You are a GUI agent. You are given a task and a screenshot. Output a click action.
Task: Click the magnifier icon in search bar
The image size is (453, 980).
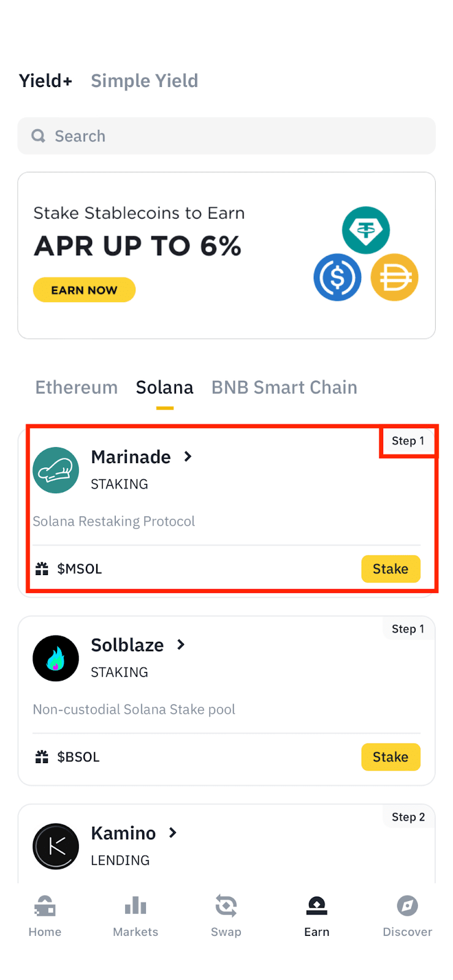point(39,136)
